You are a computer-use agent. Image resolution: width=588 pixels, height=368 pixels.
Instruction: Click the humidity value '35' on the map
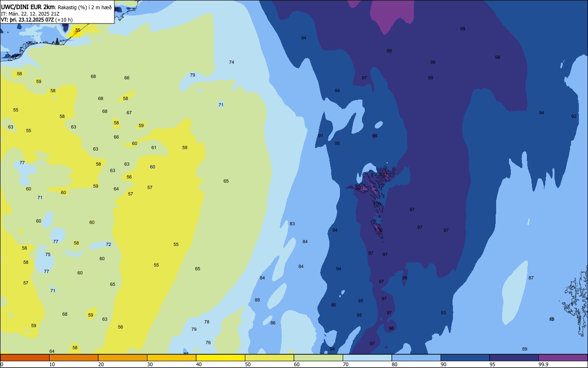[78, 30]
